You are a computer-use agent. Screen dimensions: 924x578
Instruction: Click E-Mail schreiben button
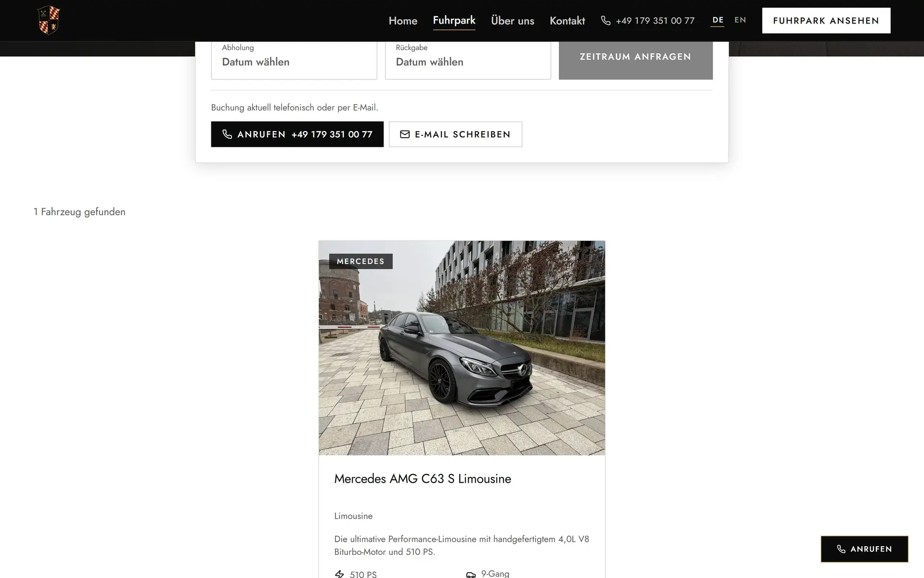point(455,134)
